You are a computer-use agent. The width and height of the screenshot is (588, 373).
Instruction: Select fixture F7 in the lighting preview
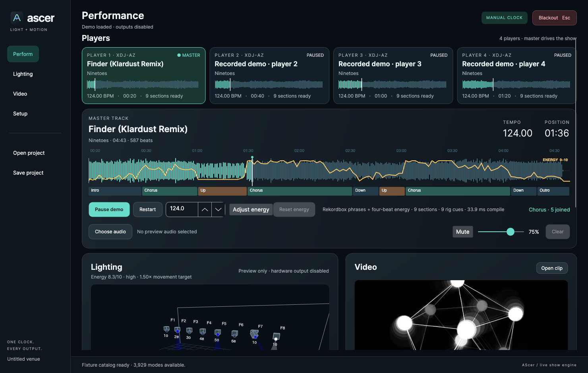point(254,334)
